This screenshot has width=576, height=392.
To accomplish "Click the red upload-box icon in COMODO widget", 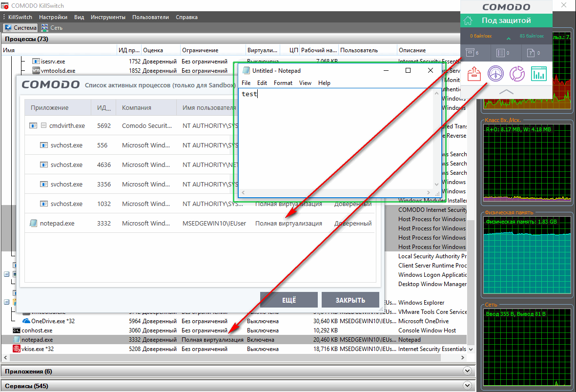I will coord(474,74).
